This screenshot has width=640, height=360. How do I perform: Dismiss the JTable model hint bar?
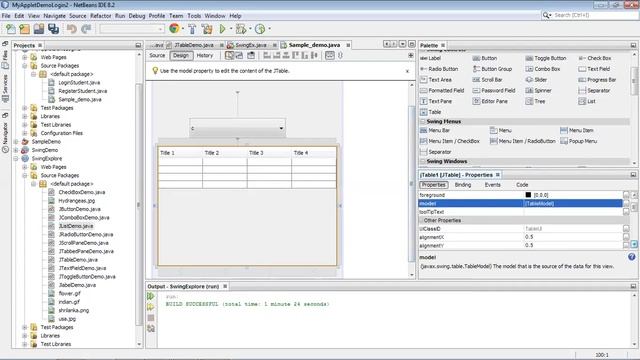[x=407, y=71]
